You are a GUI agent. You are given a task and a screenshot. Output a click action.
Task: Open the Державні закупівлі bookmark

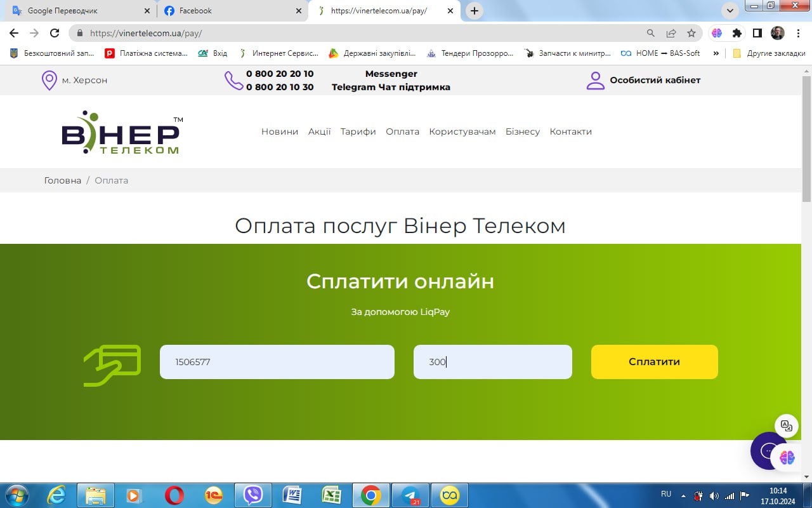[372, 53]
